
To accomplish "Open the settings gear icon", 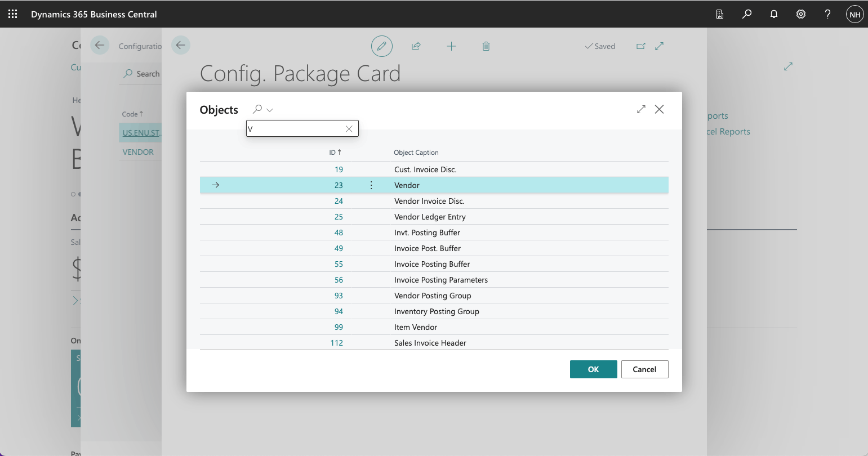I will click(x=801, y=14).
